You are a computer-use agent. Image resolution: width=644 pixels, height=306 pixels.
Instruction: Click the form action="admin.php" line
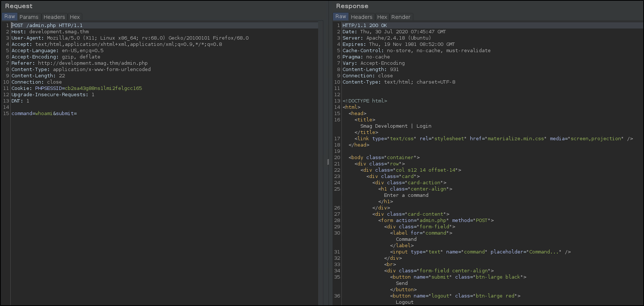[x=436, y=221]
